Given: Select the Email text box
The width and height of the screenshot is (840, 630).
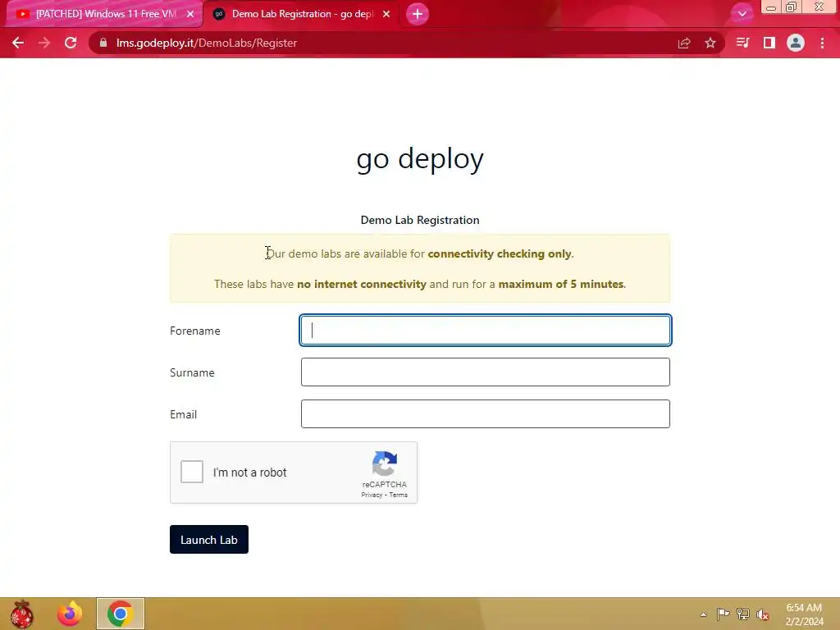Looking at the screenshot, I should (x=486, y=413).
